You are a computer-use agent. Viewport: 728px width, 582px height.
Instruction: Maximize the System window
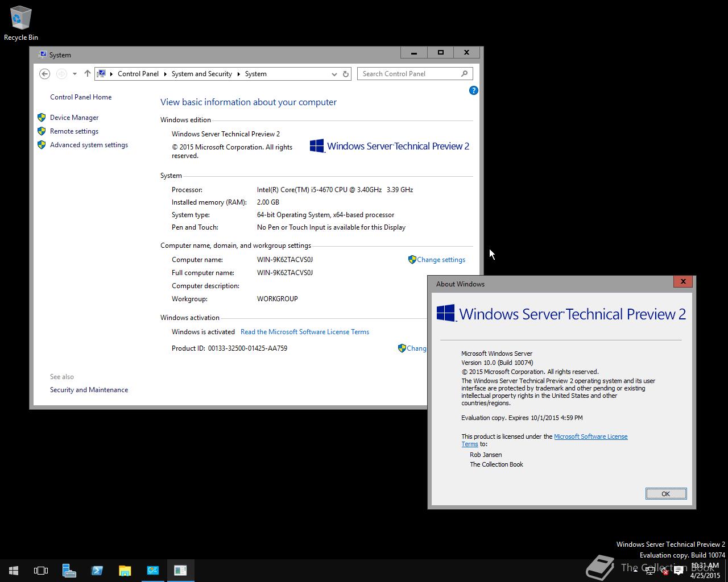point(440,52)
